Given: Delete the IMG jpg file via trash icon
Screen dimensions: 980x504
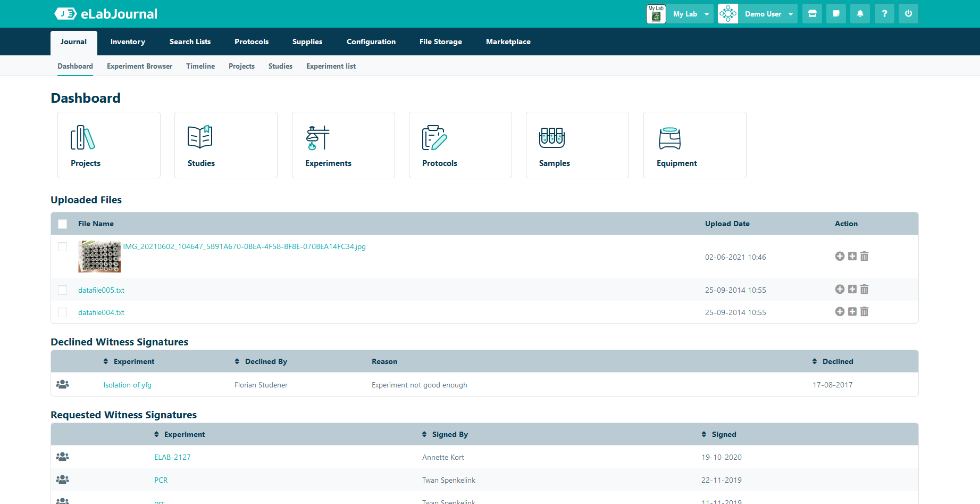Looking at the screenshot, I should [x=865, y=257].
